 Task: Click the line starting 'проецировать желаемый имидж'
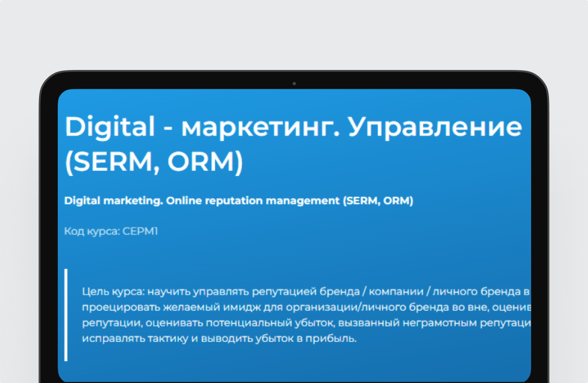click(307, 308)
